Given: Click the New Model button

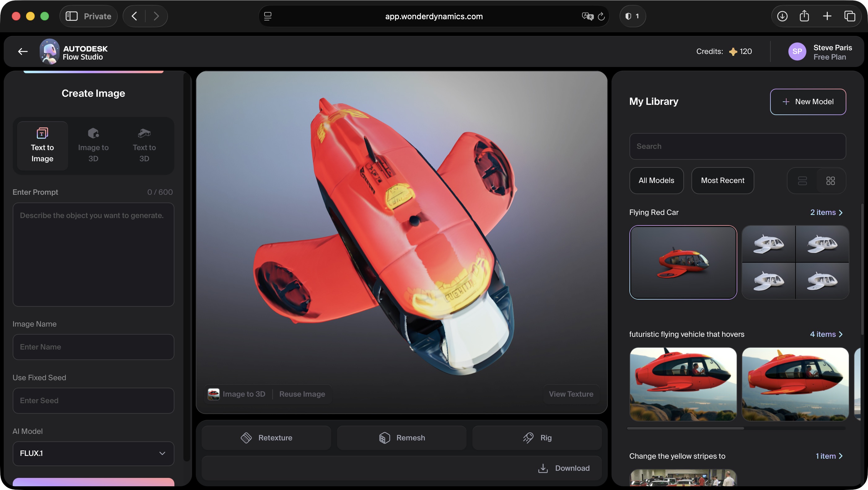Looking at the screenshot, I should pos(808,101).
